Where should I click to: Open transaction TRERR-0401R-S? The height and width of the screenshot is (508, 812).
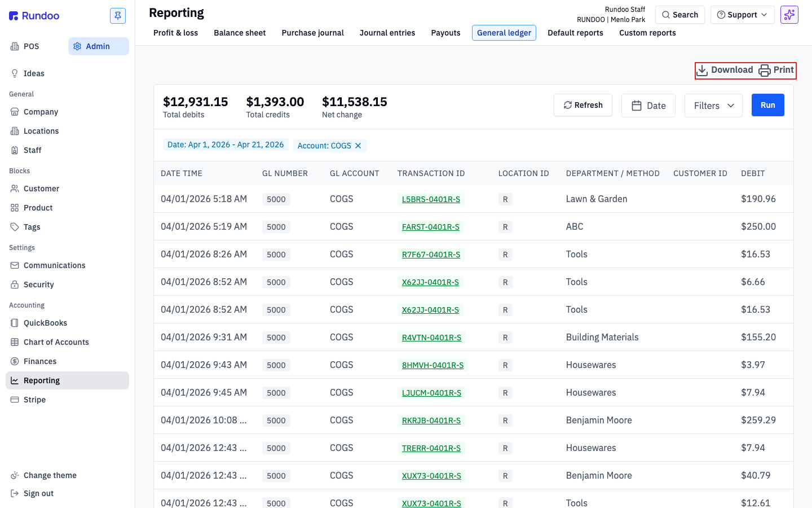point(431,448)
